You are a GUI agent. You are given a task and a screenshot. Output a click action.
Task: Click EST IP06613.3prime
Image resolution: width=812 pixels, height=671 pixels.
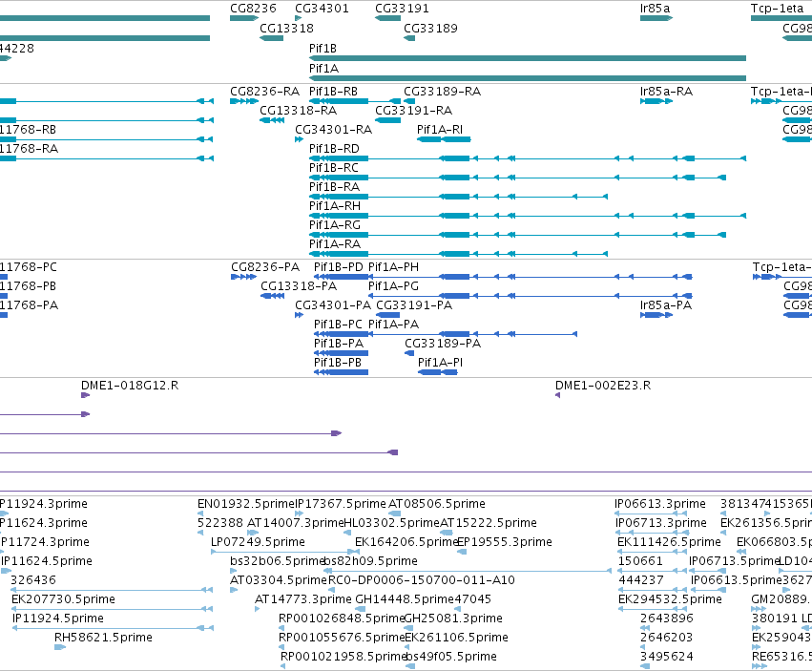(659, 504)
